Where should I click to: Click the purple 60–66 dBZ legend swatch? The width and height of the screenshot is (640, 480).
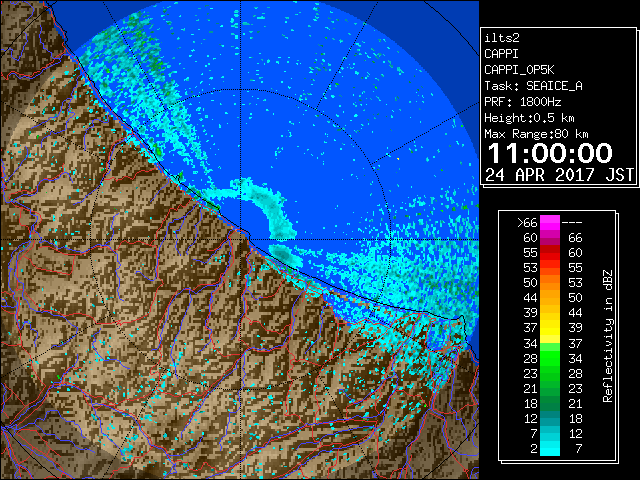coord(550,238)
